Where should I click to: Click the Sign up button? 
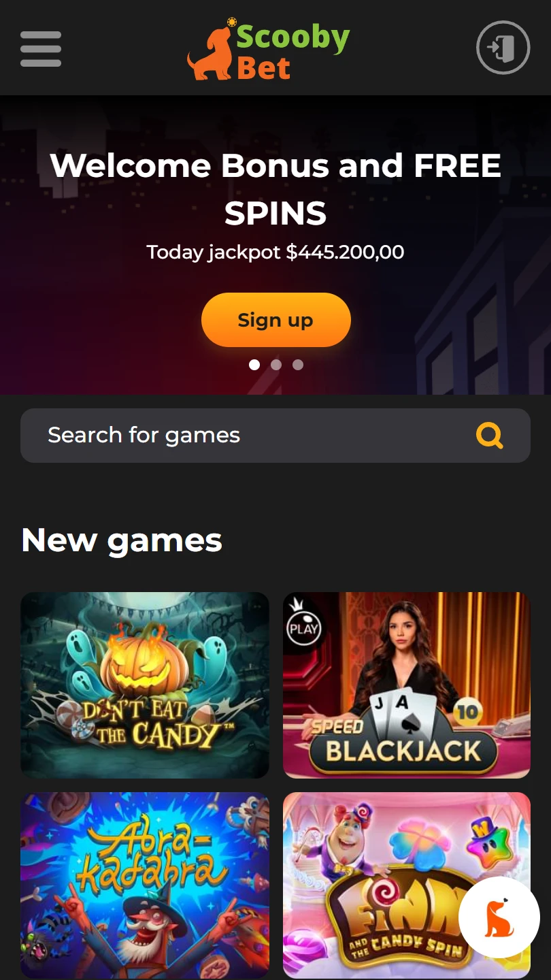click(x=275, y=320)
